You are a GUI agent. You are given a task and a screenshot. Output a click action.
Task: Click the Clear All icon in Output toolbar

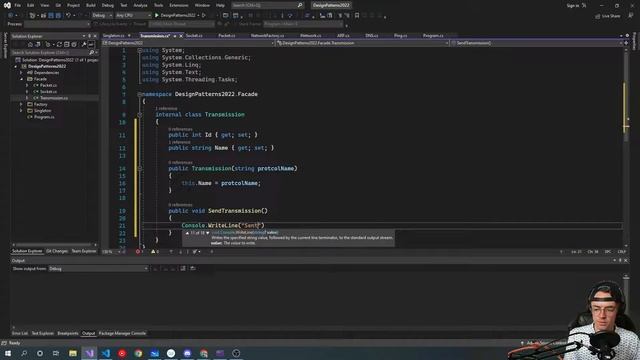(x=183, y=268)
